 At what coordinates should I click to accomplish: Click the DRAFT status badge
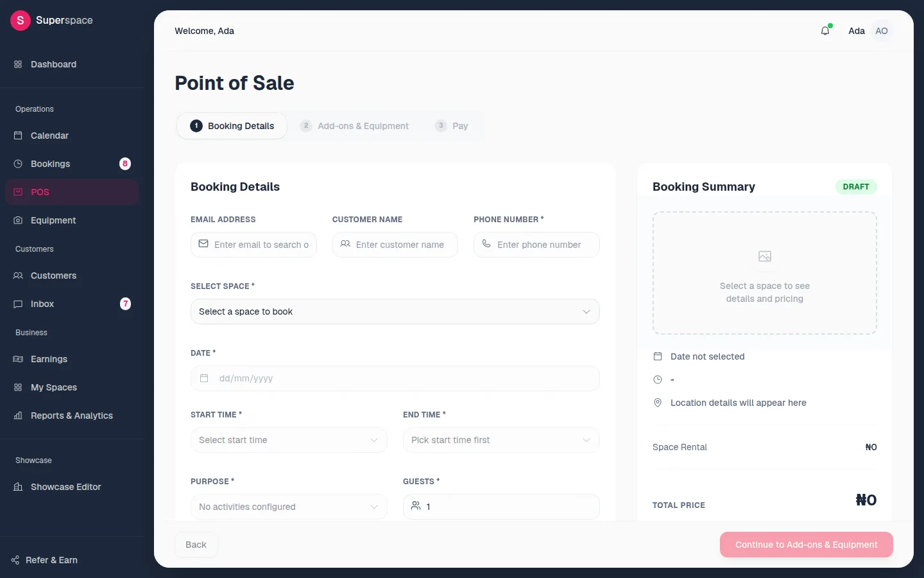[x=856, y=187]
